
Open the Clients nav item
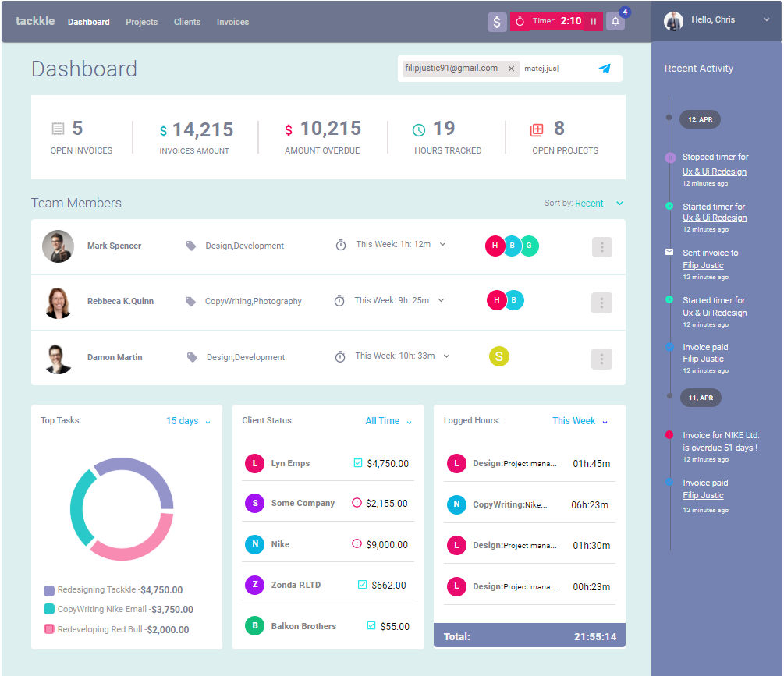[187, 22]
